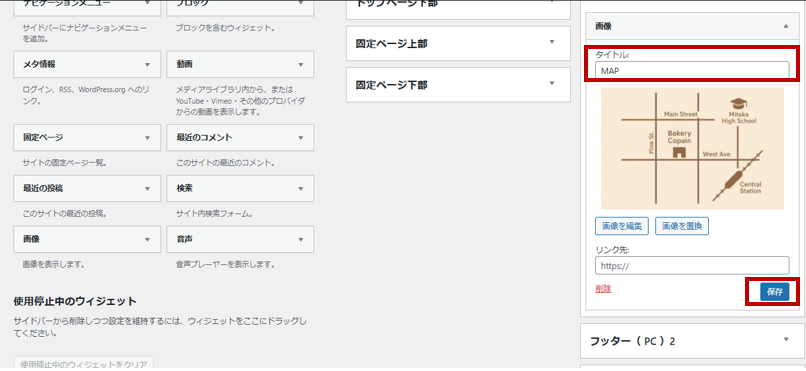Click the 画像を置換 button

pos(682,226)
